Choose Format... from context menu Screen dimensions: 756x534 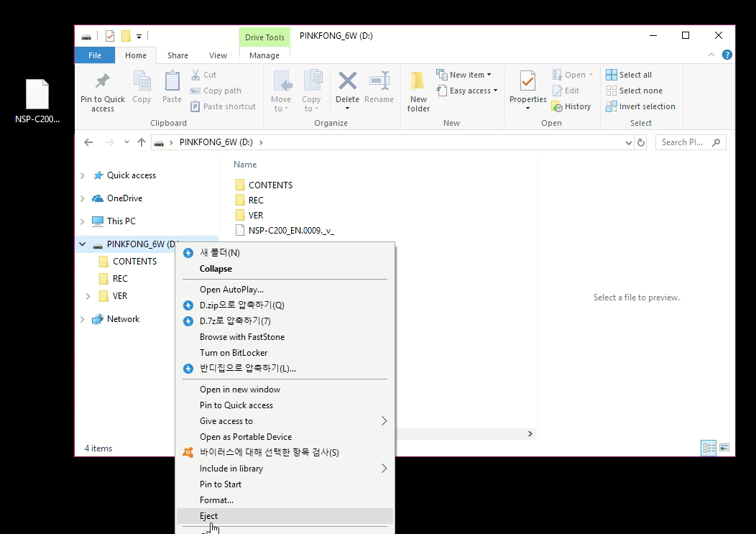pos(285,500)
